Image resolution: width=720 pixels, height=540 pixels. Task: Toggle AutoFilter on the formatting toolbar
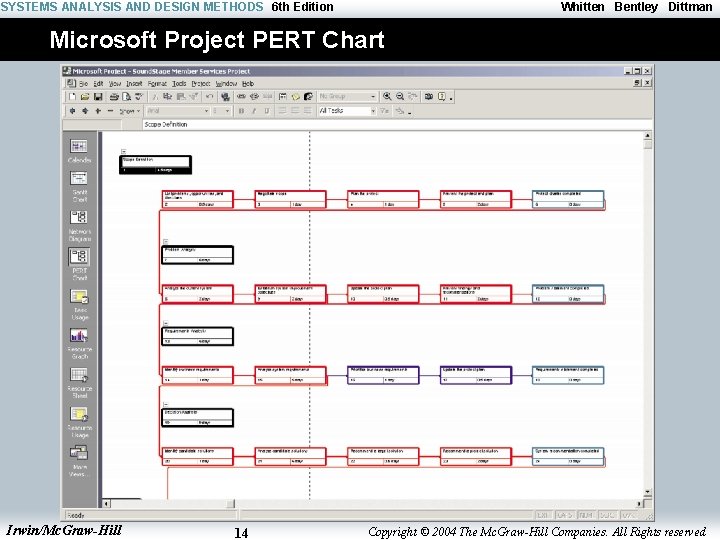(385, 111)
